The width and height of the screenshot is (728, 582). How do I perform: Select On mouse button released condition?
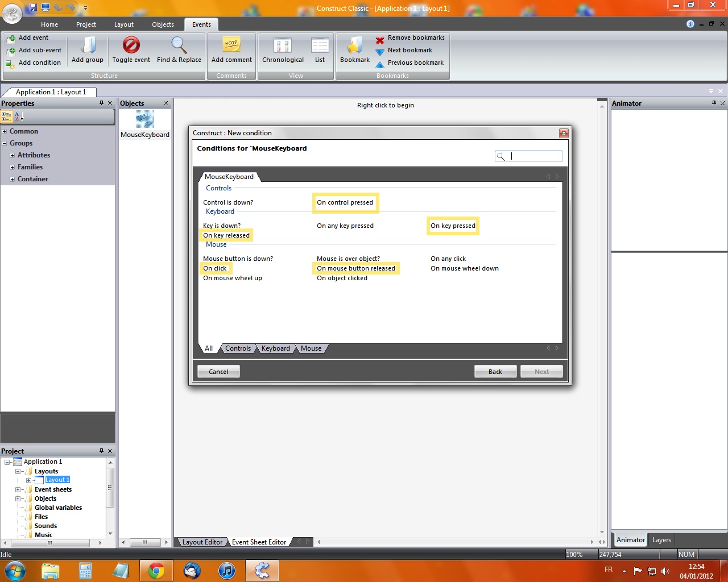click(x=356, y=268)
